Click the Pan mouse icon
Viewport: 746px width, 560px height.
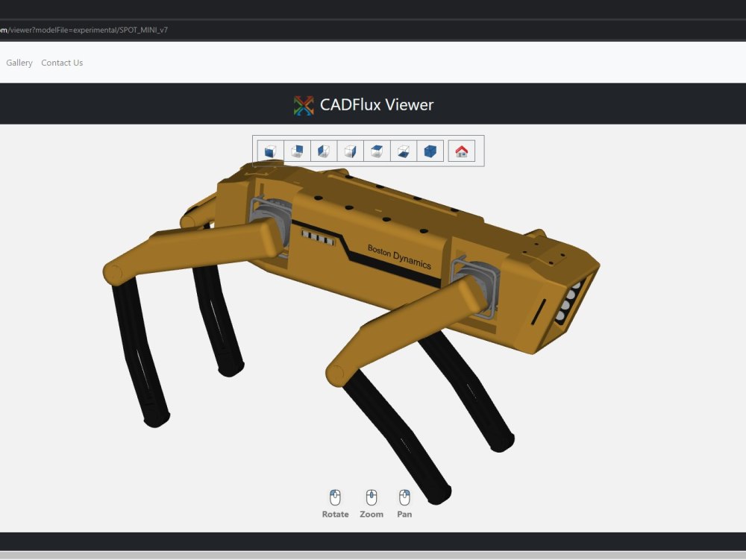[x=404, y=497]
